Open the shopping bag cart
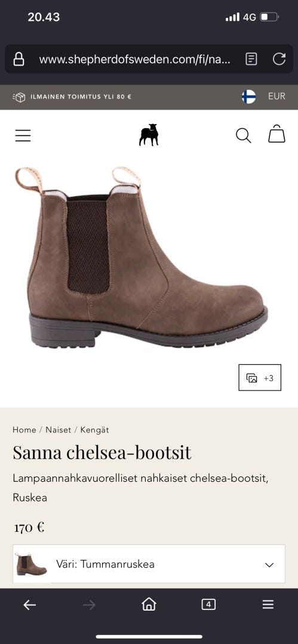This screenshot has height=644, width=298. click(277, 134)
